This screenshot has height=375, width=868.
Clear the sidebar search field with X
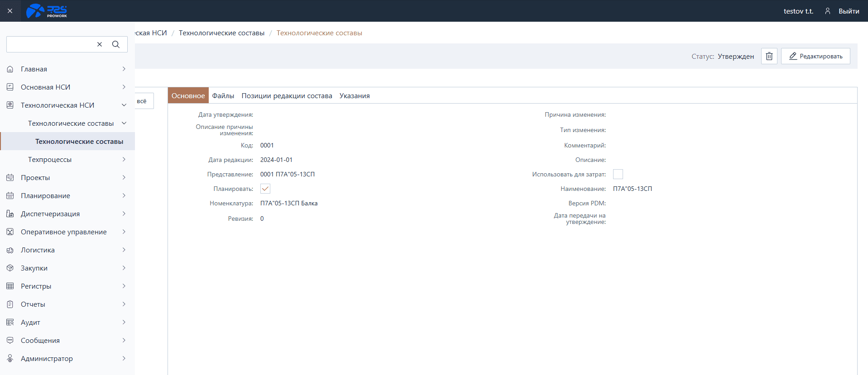[100, 44]
